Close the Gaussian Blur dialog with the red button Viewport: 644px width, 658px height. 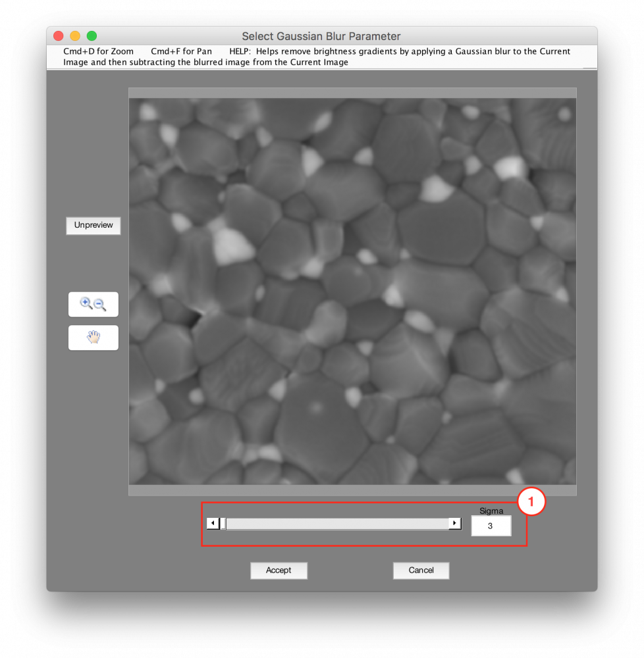(58, 36)
